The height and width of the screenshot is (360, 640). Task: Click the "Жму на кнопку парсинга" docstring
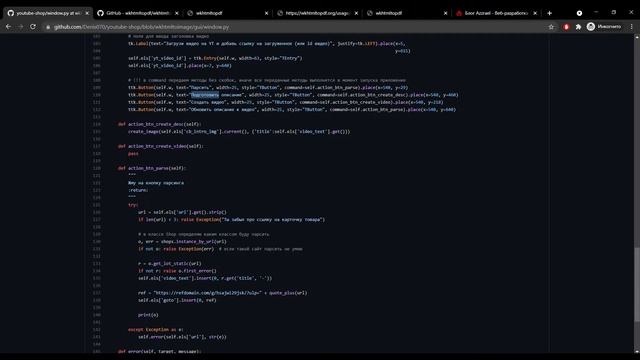click(x=156, y=183)
